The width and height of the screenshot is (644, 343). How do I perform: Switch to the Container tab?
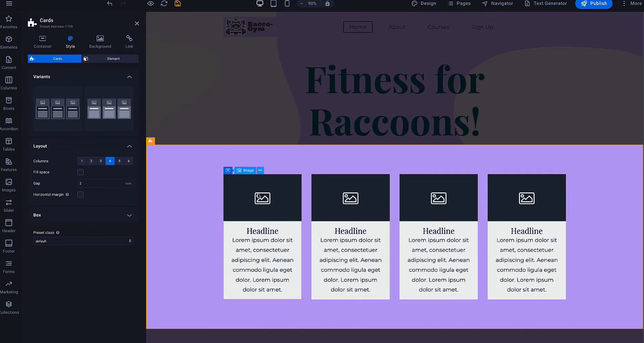click(42, 42)
